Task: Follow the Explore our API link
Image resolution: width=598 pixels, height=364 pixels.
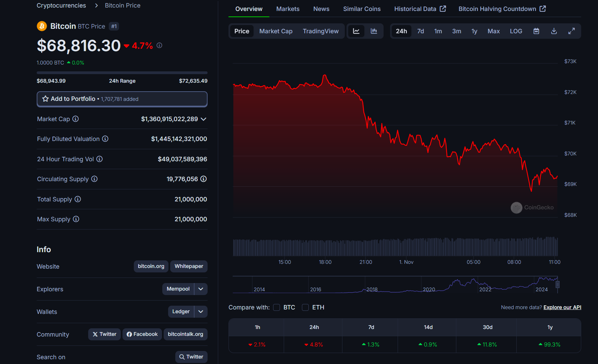Action: pos(562,307)
